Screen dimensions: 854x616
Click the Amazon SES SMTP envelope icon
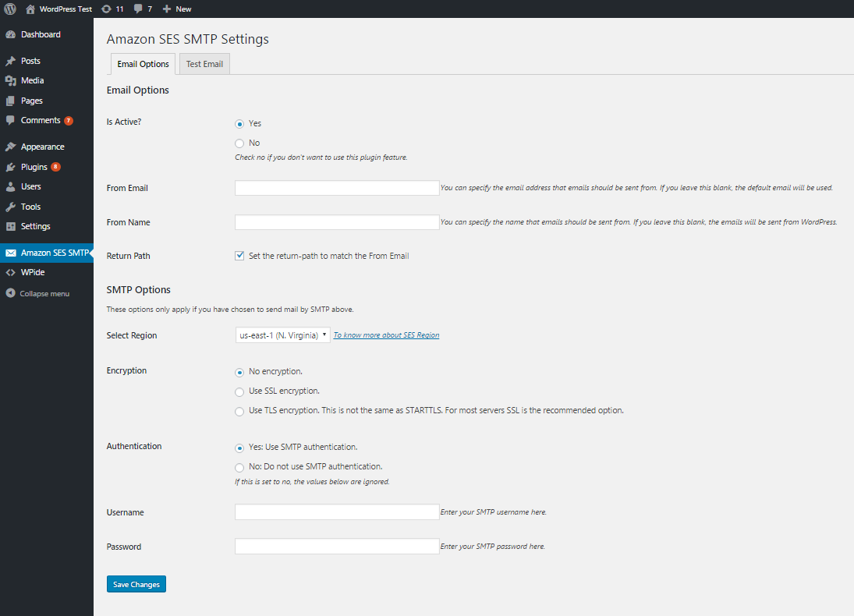point(10,253)
